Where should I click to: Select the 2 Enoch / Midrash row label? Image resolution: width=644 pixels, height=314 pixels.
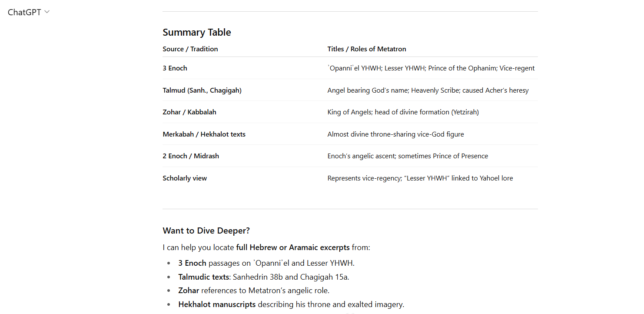(190, 156)
